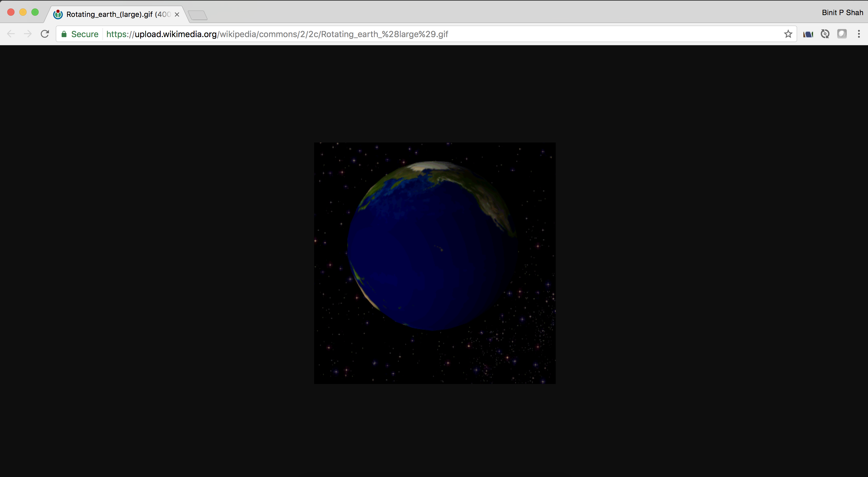Viewport: 868px width, 477px height.
Task: Click the yellow minimize window button
Action: click(x=23, y=12)
